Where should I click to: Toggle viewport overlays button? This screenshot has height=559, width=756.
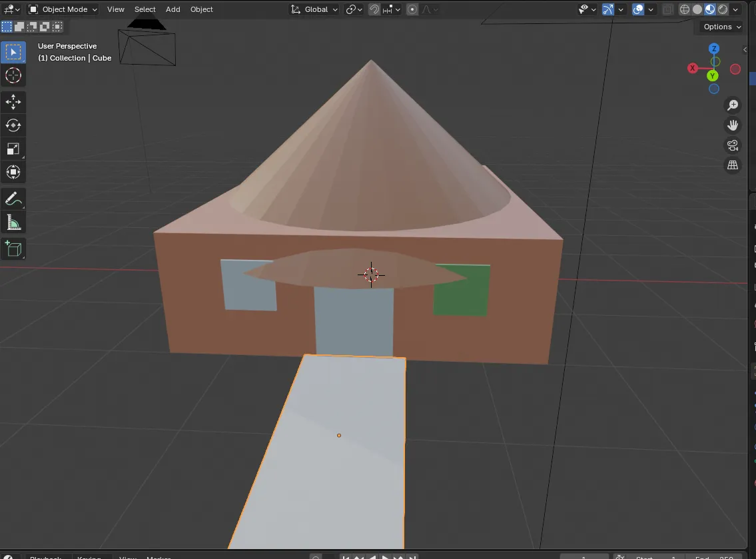(638, 9)
